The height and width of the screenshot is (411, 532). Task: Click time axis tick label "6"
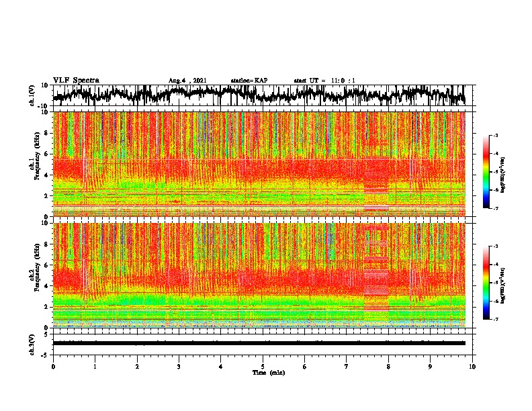pyautogui.click(x=305, y=367)
